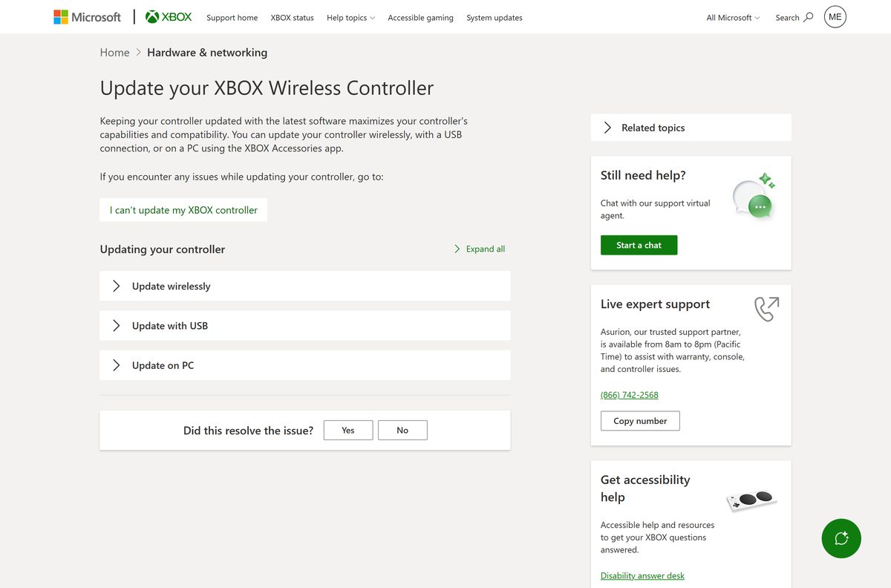Image resolution: width=891 pixels, height=588 pixels.
Task: Click the Home breadcrumb
Action: [x=115, y=53]
